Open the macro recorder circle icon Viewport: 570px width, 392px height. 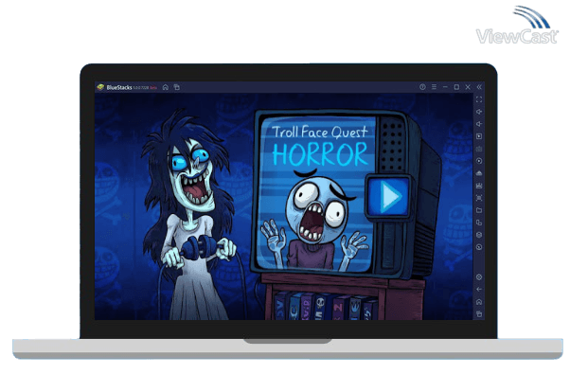[x=479, y=161]
